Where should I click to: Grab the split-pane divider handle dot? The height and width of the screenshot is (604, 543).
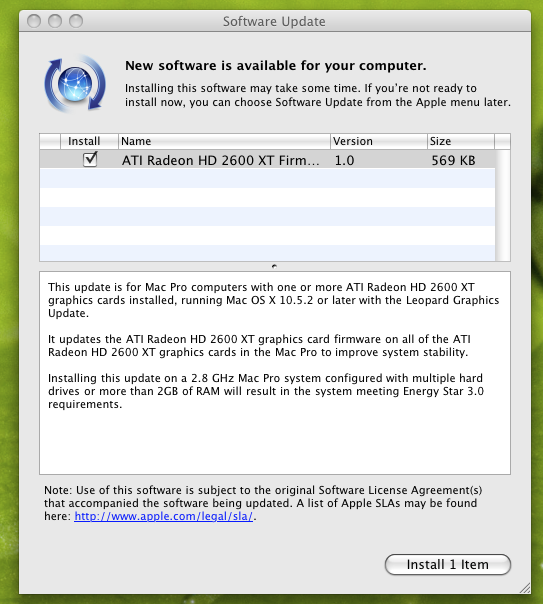274,266
